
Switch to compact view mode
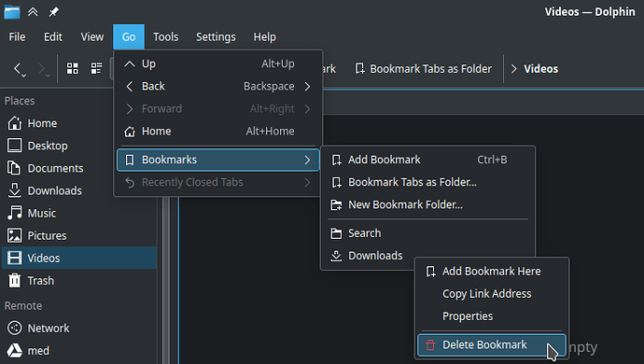click(96, 69)
